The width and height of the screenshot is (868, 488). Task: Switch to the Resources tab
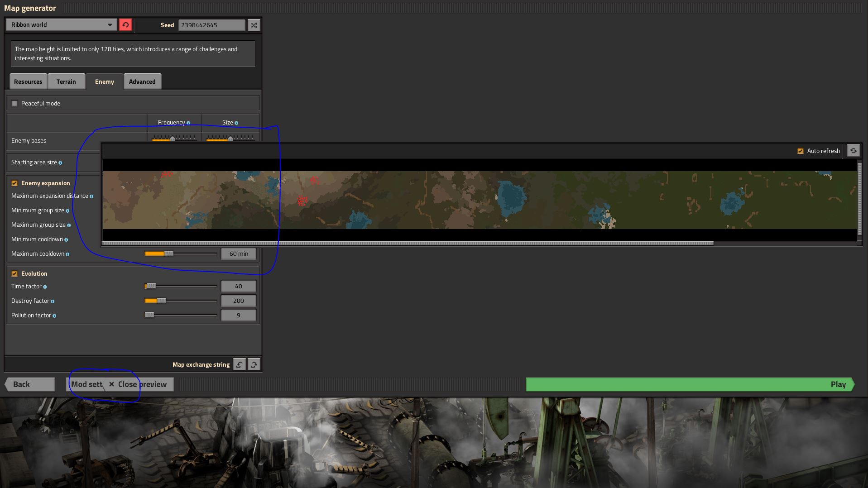pyautogui.click(x=28, y=81)
